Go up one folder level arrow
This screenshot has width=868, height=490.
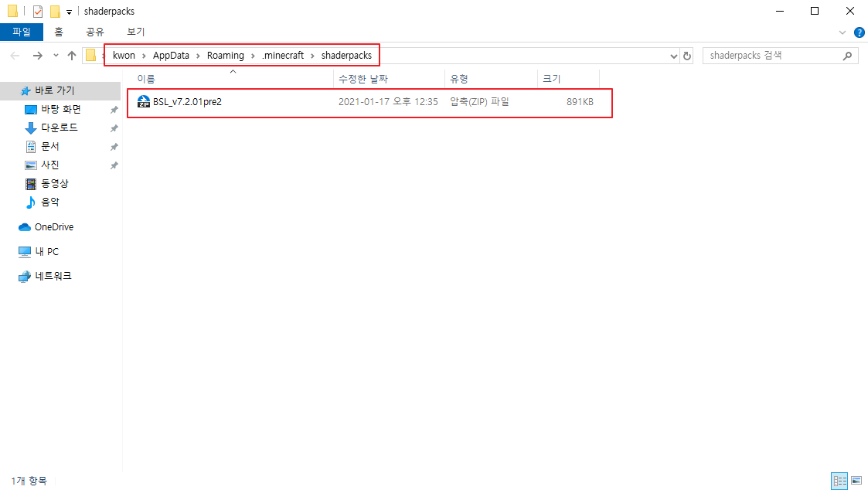(x=71, y=56)
